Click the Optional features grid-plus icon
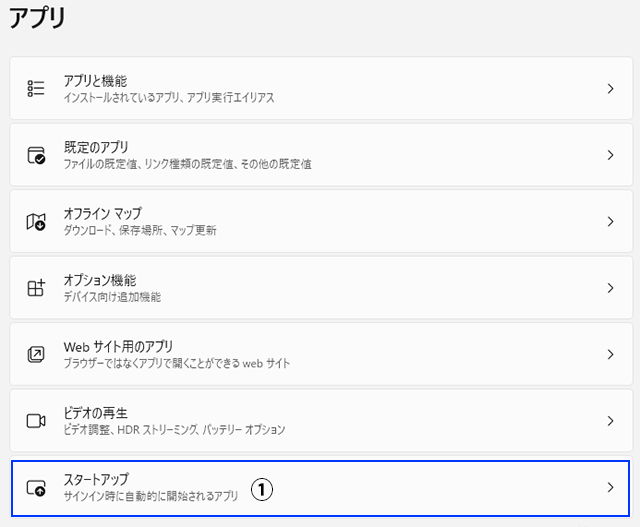 pyautogui.click(x=36, y=288)
